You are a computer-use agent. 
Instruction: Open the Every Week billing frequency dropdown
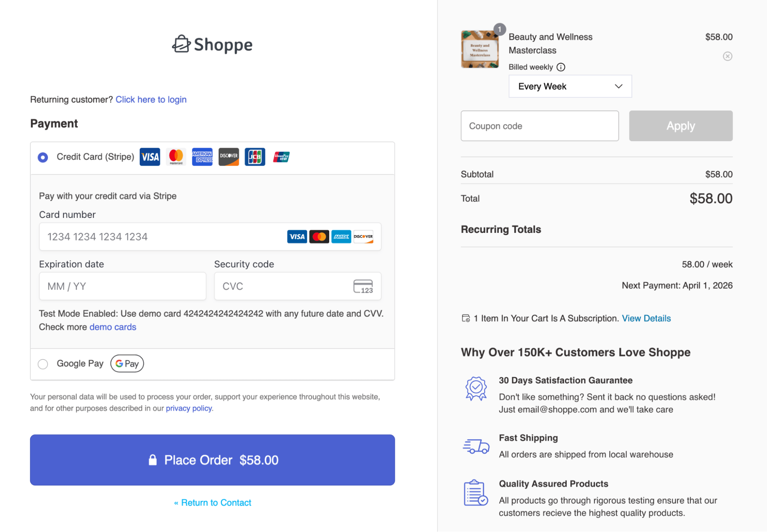(570, 86)
